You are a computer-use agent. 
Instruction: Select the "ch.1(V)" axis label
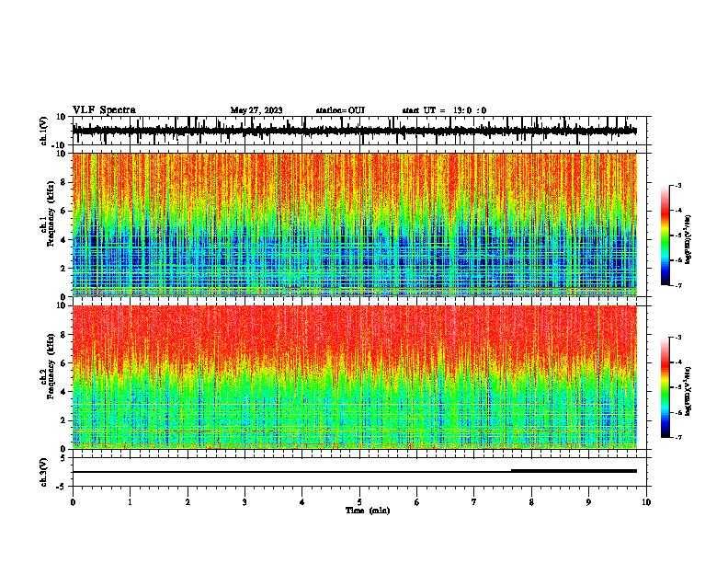[44, 131]
